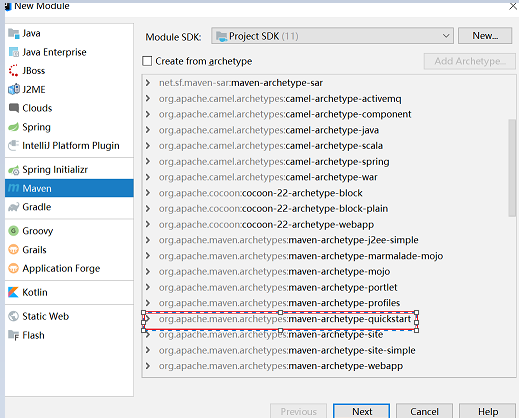This screenshot has height=418, width=519.
Task: Select the Gradle elephant icon
Action: point(14,207)
